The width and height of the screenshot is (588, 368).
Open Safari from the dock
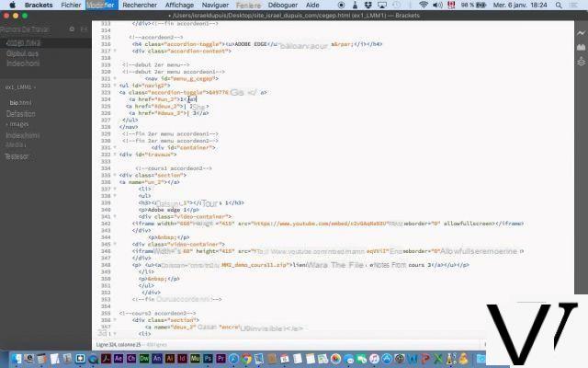233,359
